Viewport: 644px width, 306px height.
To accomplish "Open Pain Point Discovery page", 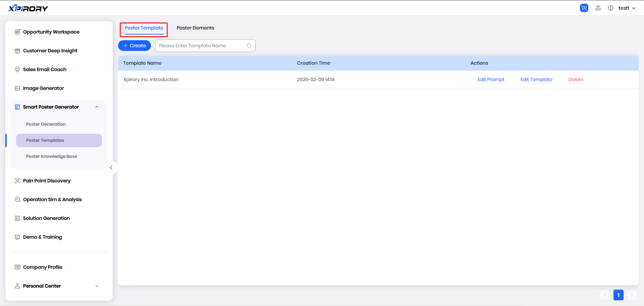I will point(47,181).
